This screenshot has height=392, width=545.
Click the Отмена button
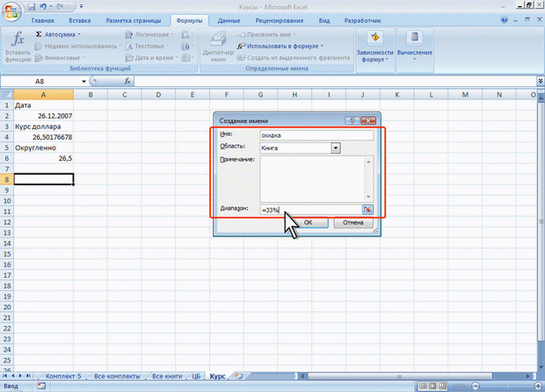pyautogui.click(x=353, y=223)
